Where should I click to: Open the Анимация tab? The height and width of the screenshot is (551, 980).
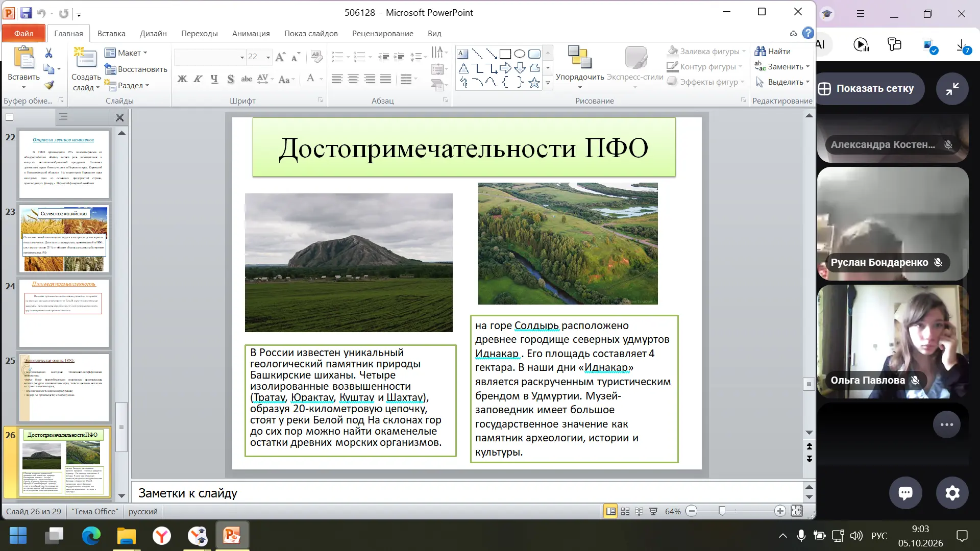[251, 33]
